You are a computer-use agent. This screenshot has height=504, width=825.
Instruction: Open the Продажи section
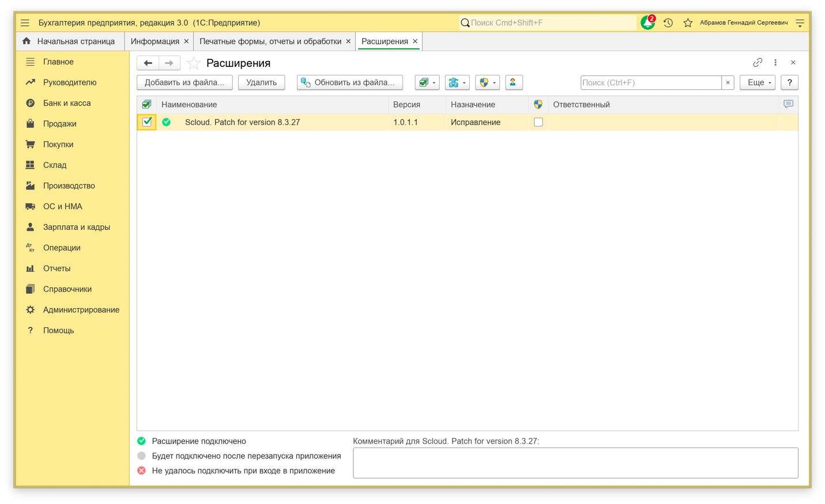(60, 124)
